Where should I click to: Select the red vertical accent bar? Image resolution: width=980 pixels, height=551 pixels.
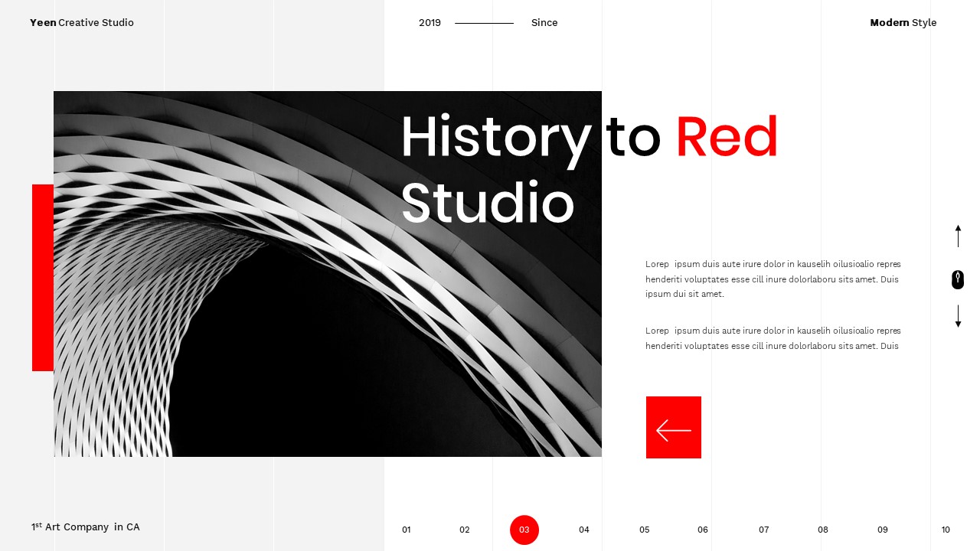(x=42, y=277)
